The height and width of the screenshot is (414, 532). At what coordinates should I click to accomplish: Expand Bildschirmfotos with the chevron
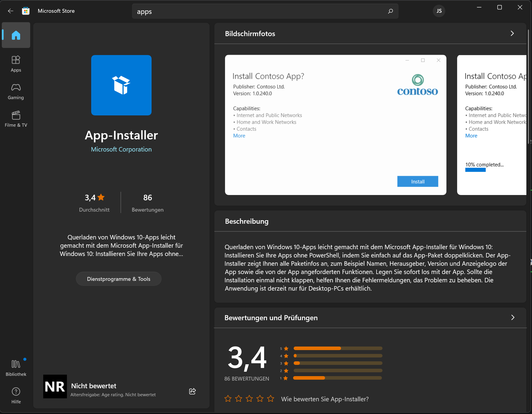click(512, 33)
